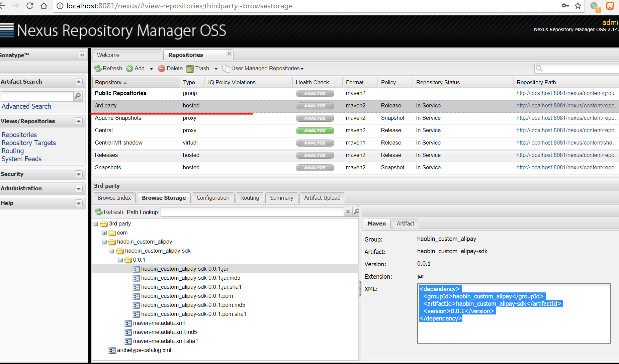Open the Add repository menu
The height and width of the screenshot is (364, 619).
(140, 68)
